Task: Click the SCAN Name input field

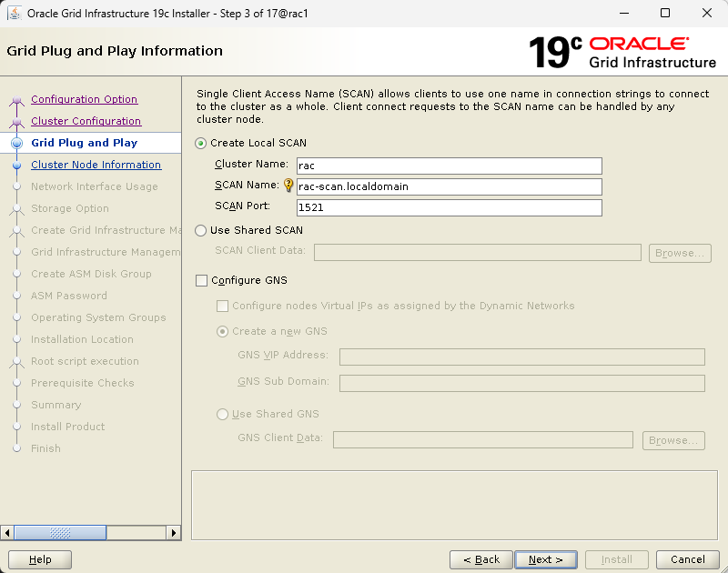Action: coord(449,186)
